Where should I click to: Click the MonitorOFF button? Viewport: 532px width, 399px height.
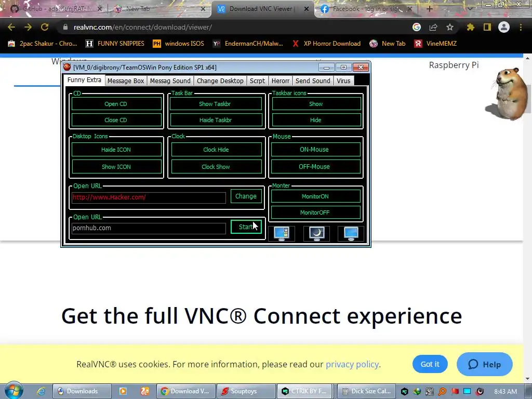tap(315, 212)
